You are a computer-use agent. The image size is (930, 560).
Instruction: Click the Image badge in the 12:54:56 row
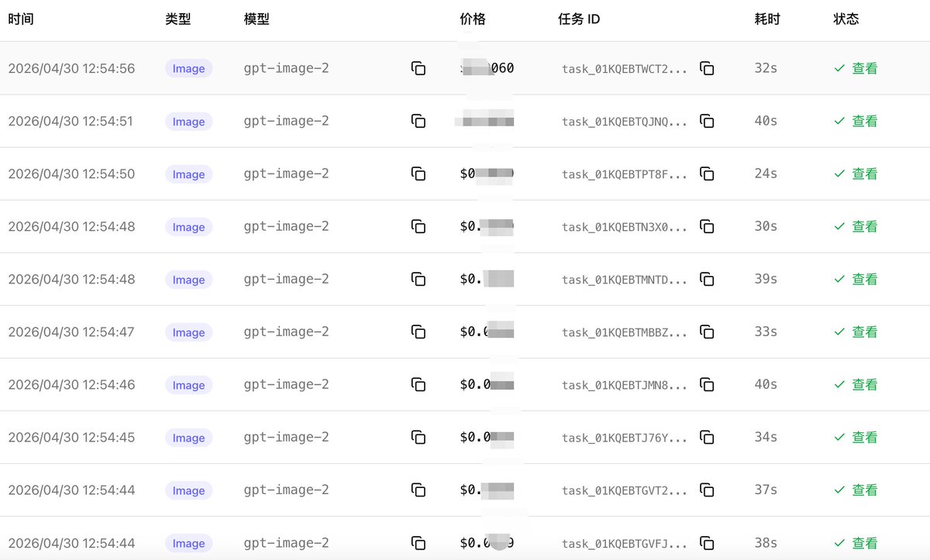coord(188,68)
